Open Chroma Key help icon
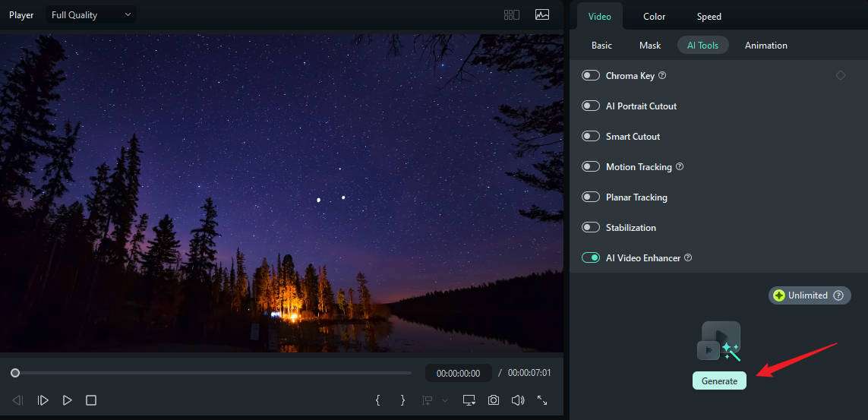This screenshot has width=868, height=420. (662, 75)
